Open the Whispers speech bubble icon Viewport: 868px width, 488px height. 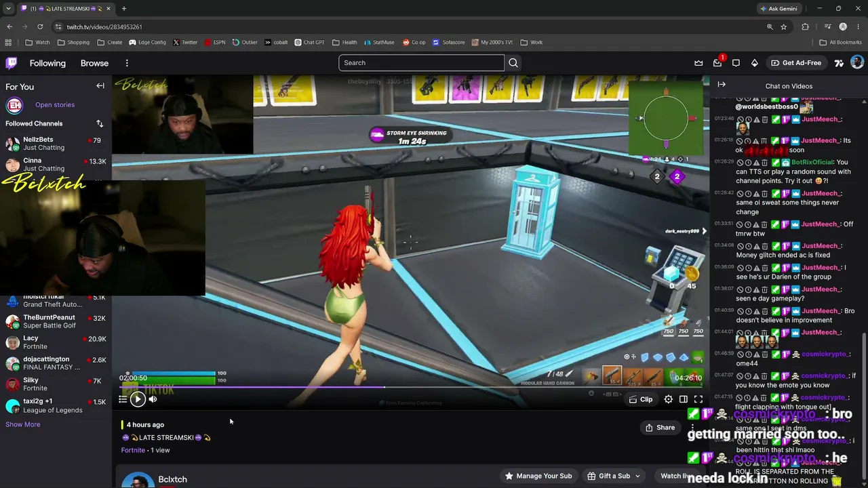tap(736, 63)
